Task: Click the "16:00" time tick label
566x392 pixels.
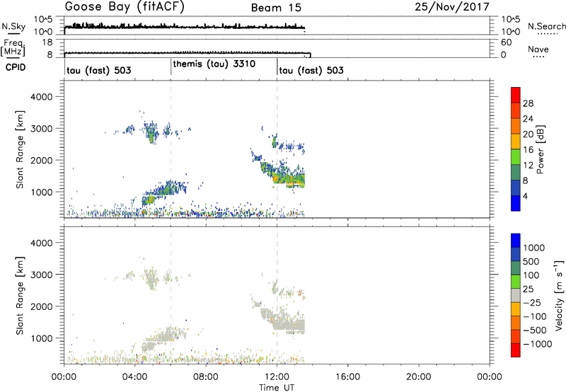Action: pos(348,377)
